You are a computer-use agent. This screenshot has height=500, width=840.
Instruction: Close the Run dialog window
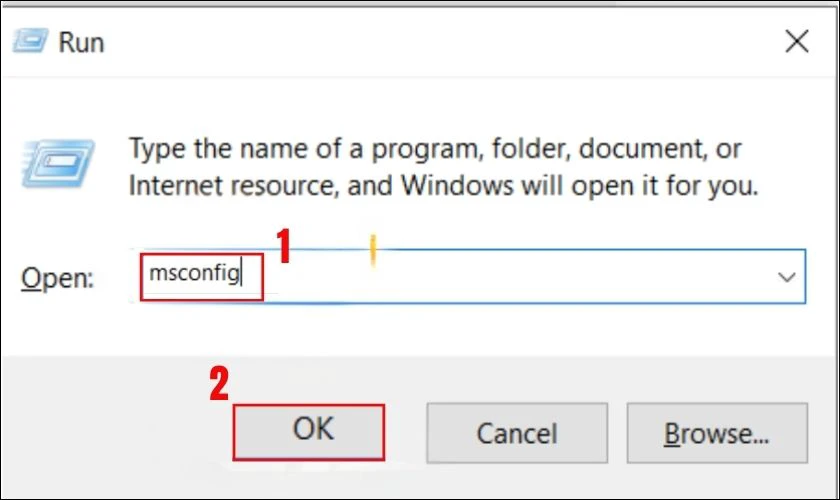pyautogui.click(x=796, y=42)
